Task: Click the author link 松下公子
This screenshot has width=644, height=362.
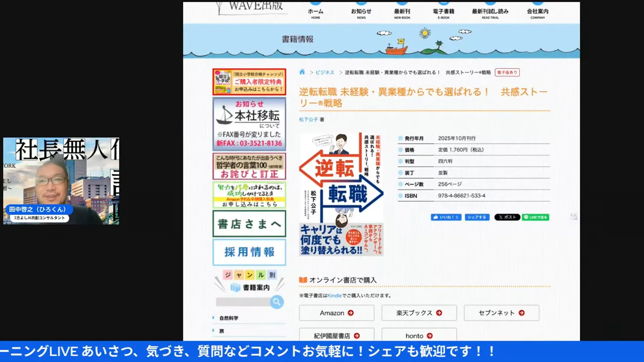Action: [x=308, y=120]
